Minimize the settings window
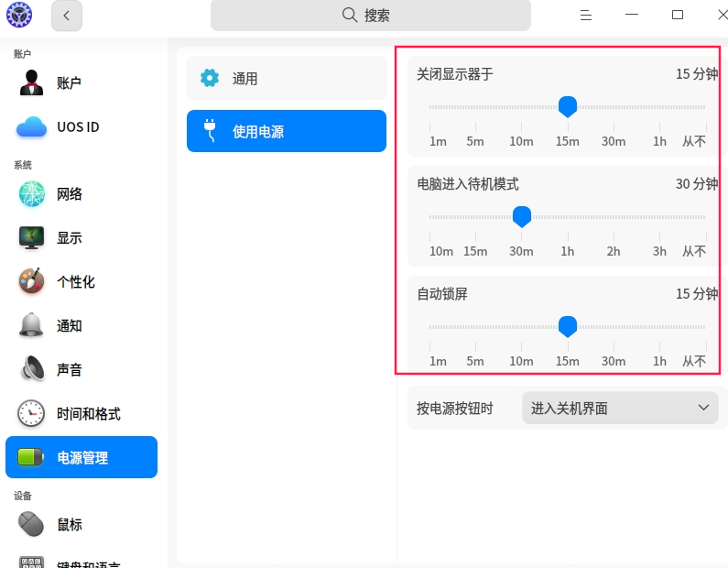This screenshot has width=728, height=568. click(632, 15)
